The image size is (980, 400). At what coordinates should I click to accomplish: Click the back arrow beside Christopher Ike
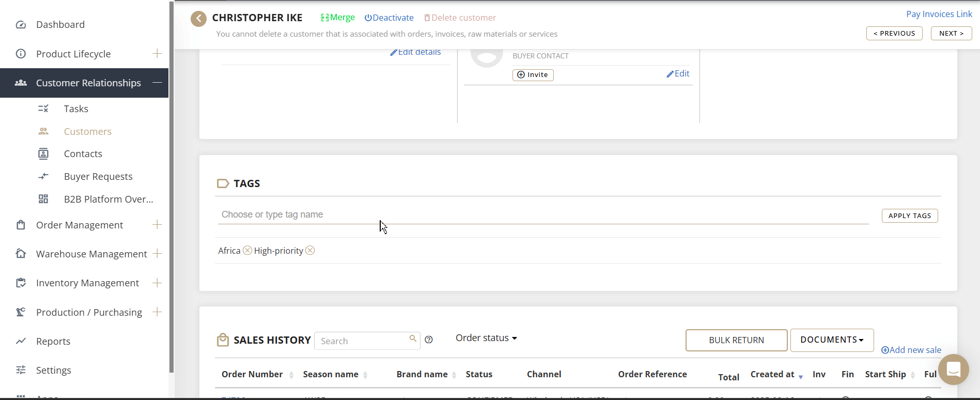[198, 19]
